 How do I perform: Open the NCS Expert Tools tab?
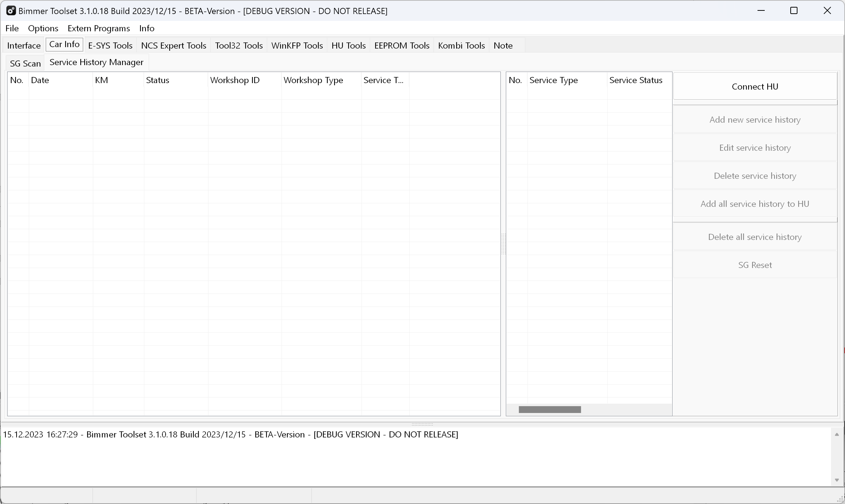coord(174,46)
